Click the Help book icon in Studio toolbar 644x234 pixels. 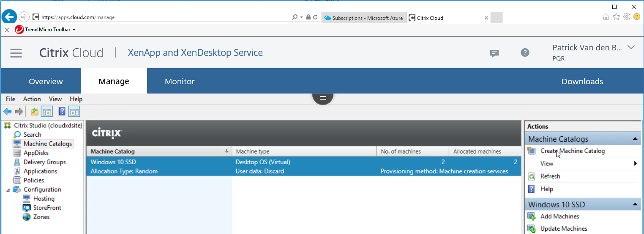[x=62, y=112]
